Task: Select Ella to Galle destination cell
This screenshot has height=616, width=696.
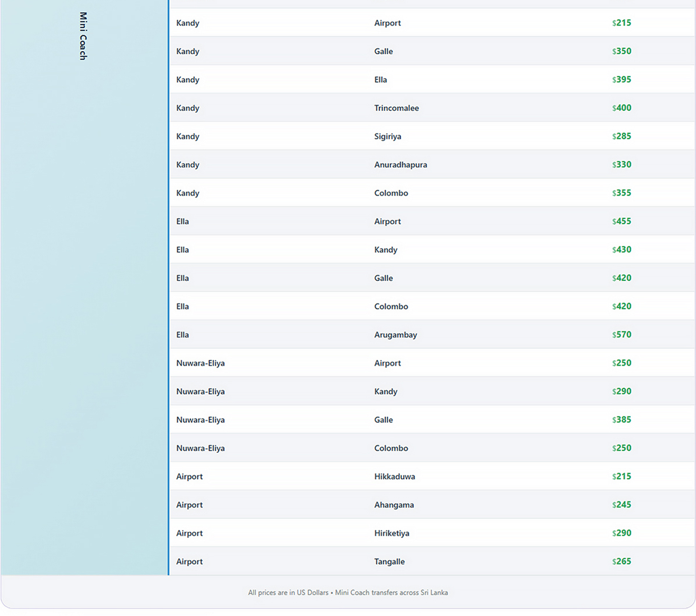Action: coord(383,278)
